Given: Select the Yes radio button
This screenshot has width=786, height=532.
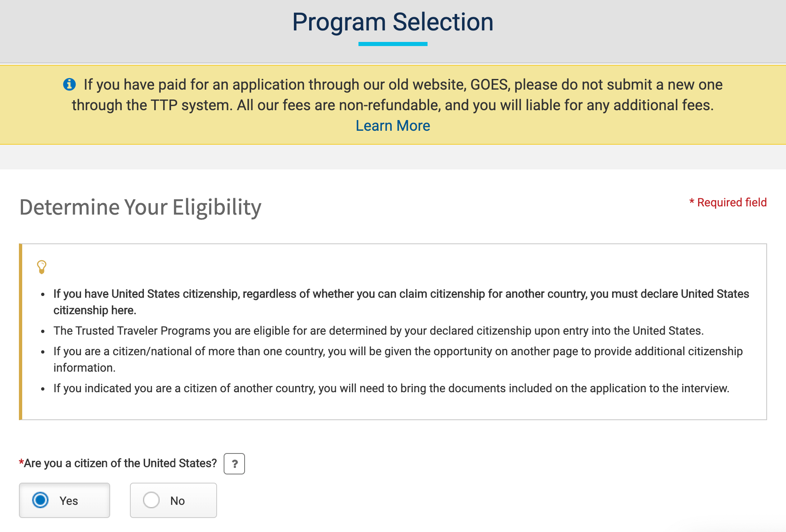Looking at the screenshot, I should (40, 500).
